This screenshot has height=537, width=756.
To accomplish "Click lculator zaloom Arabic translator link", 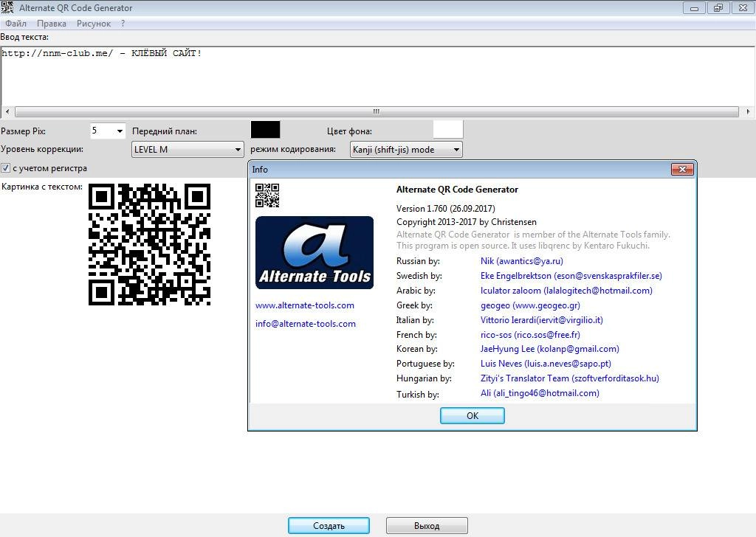I will click(x=566, y=291).
